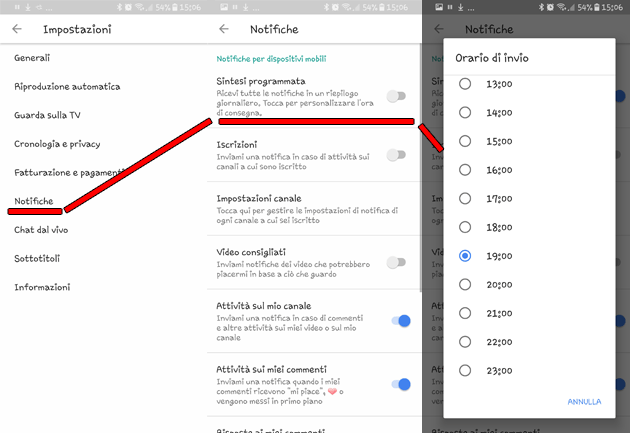Turn off Attività sui miei commenti switch

400,384
